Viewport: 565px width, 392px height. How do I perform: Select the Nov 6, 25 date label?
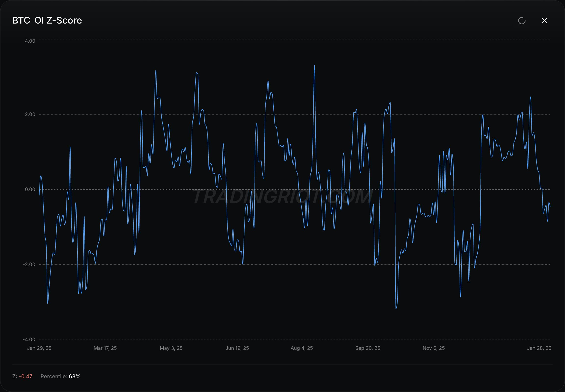434,348
